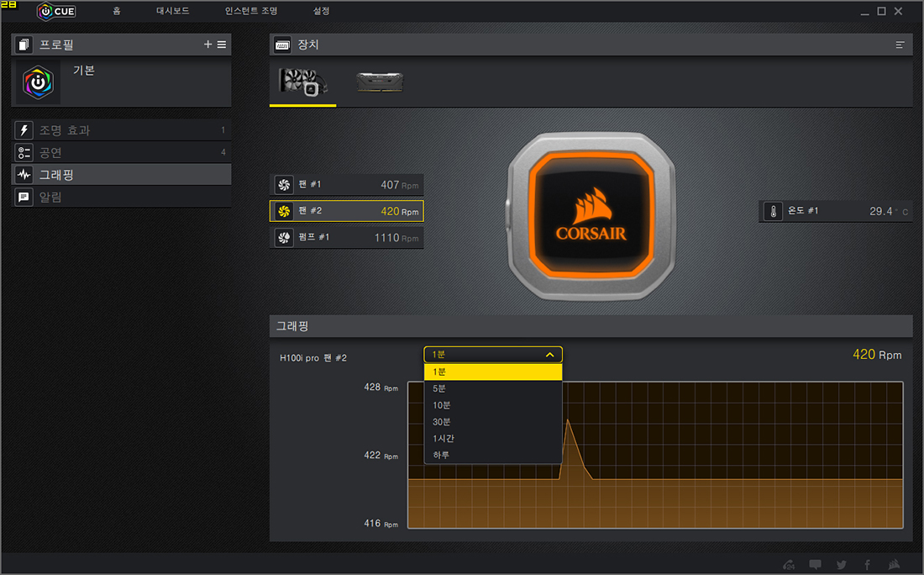Click the 420 Rpm readout above the graph

877,355
